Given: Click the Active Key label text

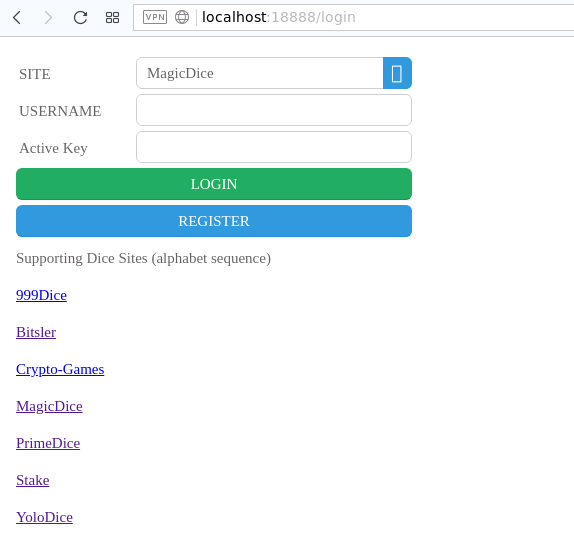Looking at the screenshot, I should point(53,148).
